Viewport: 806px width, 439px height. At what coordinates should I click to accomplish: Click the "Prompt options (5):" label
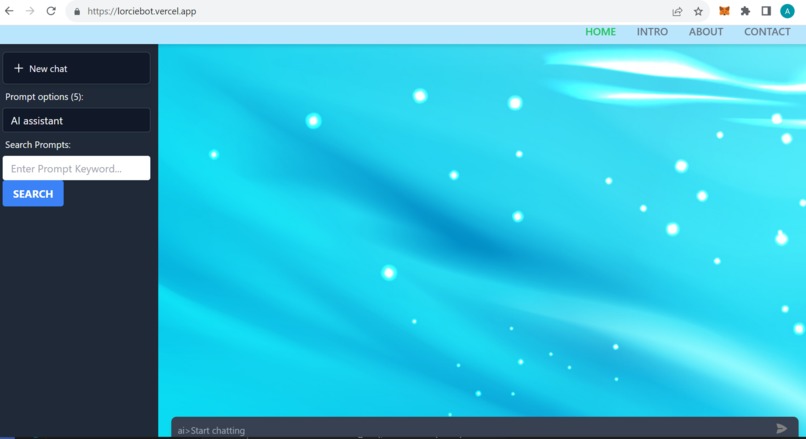tap(44, 97)
